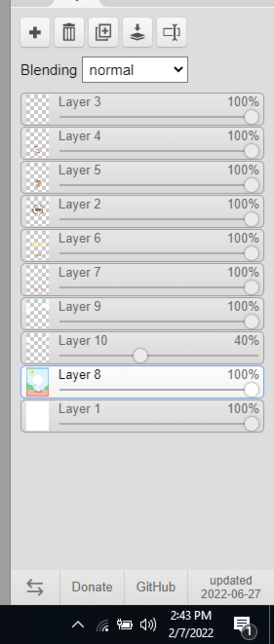
Task: Delete layer using trash can icon
Action: pos(69,32)
